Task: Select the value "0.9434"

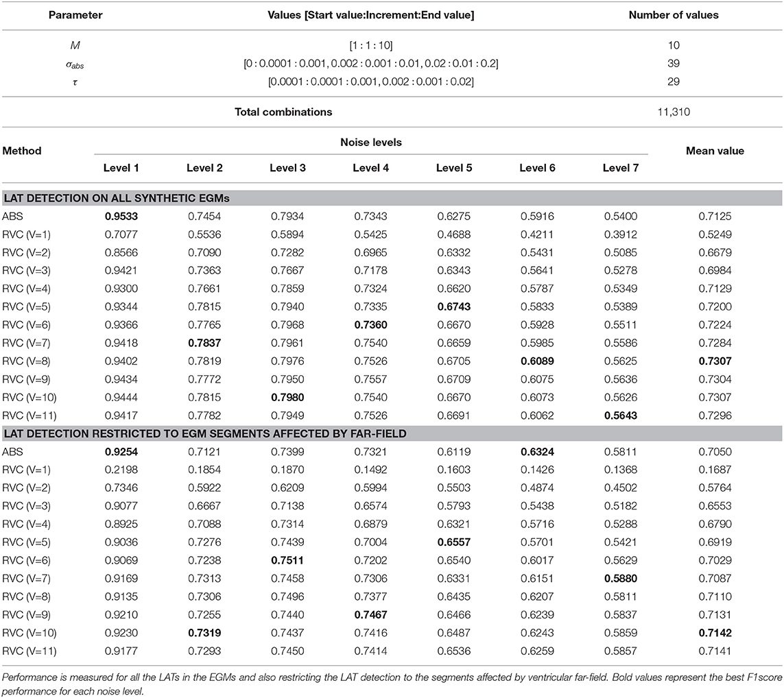Action: (121, 379)
